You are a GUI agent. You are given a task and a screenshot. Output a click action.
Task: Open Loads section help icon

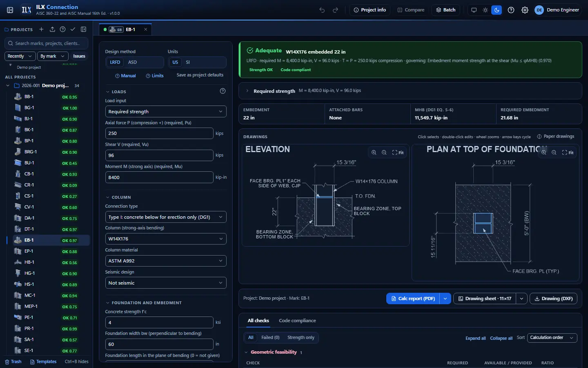tap(223, 91)
